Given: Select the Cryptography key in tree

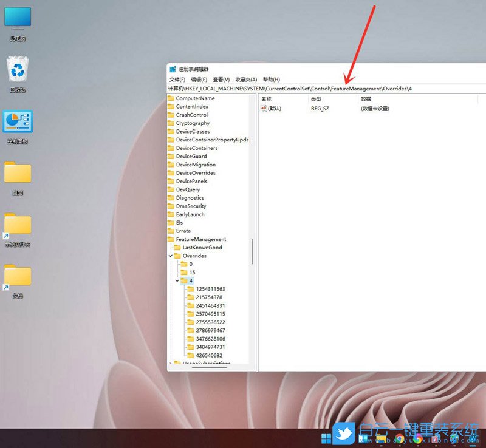Looking at the screenshot, I should pyautogui.click(x=193, y=123).
